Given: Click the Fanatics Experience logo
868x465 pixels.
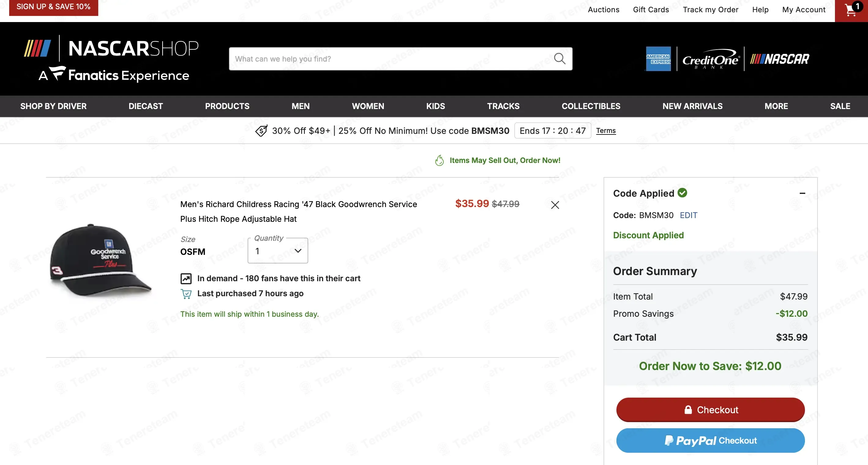Looking at the screenshot, I should [x=114, y=74].
